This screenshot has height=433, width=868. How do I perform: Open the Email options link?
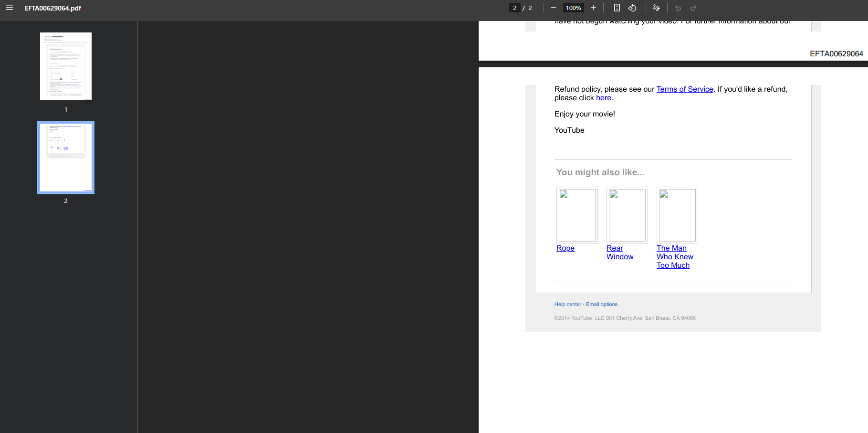click(602, 304)
